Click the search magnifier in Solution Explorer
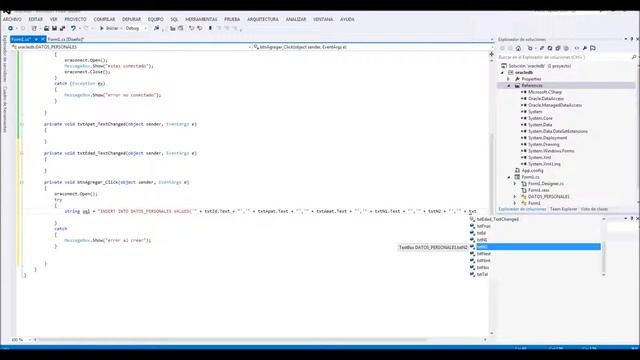The width and height of the screenshot is (640, 360). [634, 57]
